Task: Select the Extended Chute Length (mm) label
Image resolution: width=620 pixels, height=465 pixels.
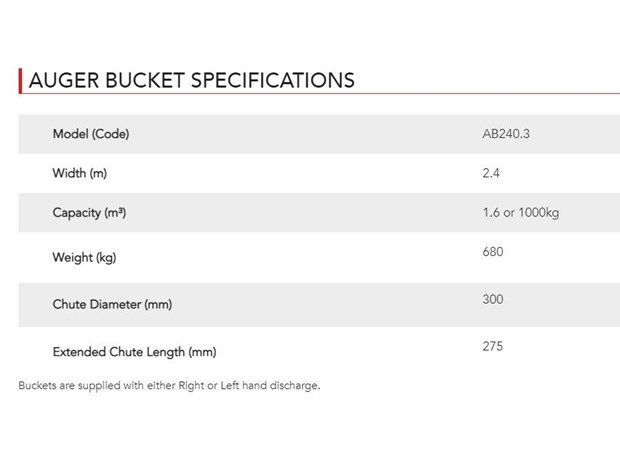Action: tap(134, 352)
